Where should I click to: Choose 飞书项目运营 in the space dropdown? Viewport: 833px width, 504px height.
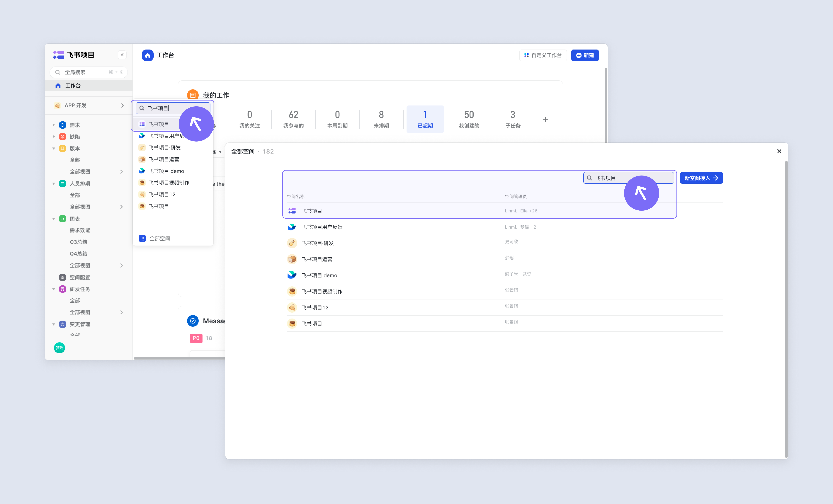[173, 159]
